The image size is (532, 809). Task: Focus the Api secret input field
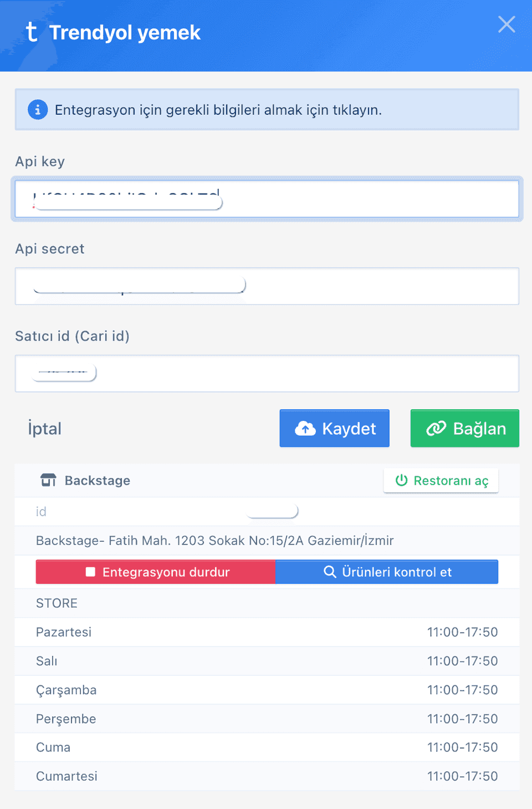pyautogui.click(x=267, y=286)
